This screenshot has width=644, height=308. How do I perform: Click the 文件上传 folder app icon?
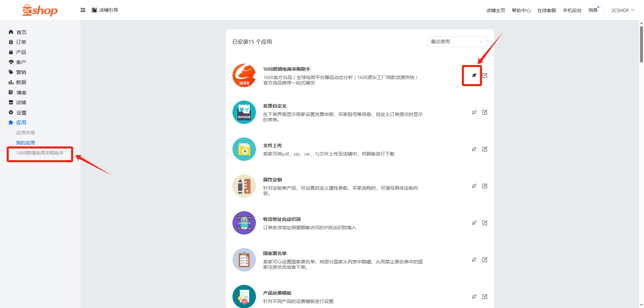tap(244, 149)
